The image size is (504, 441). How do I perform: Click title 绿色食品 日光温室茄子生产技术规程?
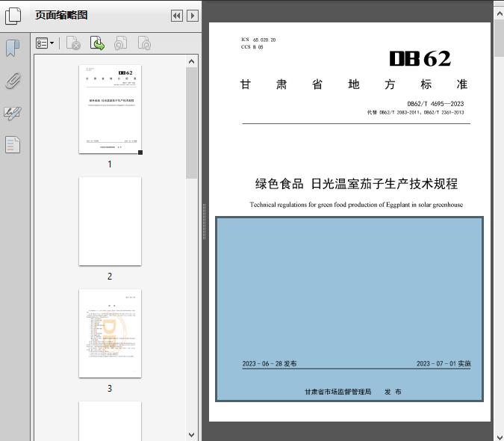(x=356, y=184)
